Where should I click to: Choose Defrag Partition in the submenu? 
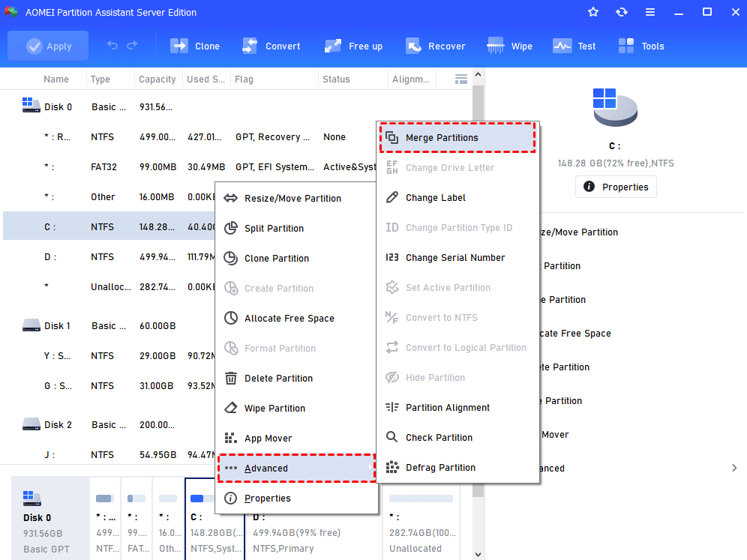point(457,468)
